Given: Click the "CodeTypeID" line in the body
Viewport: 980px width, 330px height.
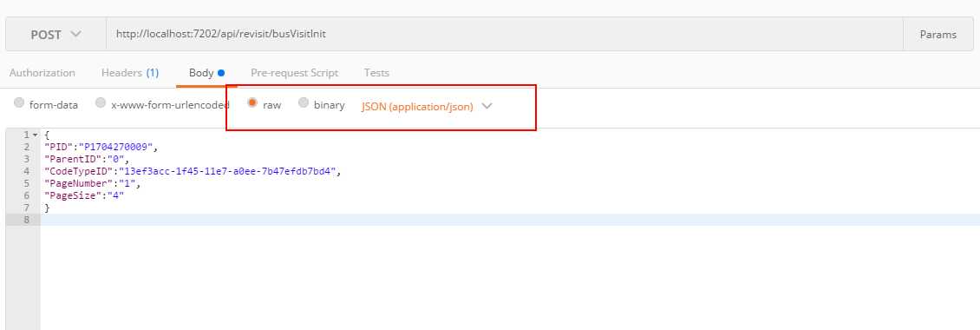Looking at the screenshot, I should [x=193, y=171].
